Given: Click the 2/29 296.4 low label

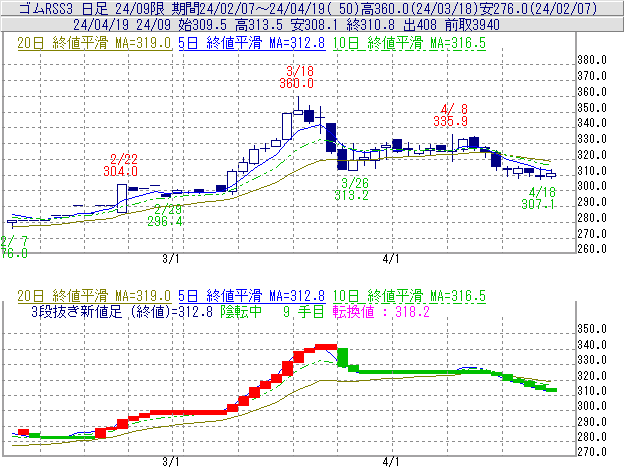Looking at the screenshot, I should (165, 215).
